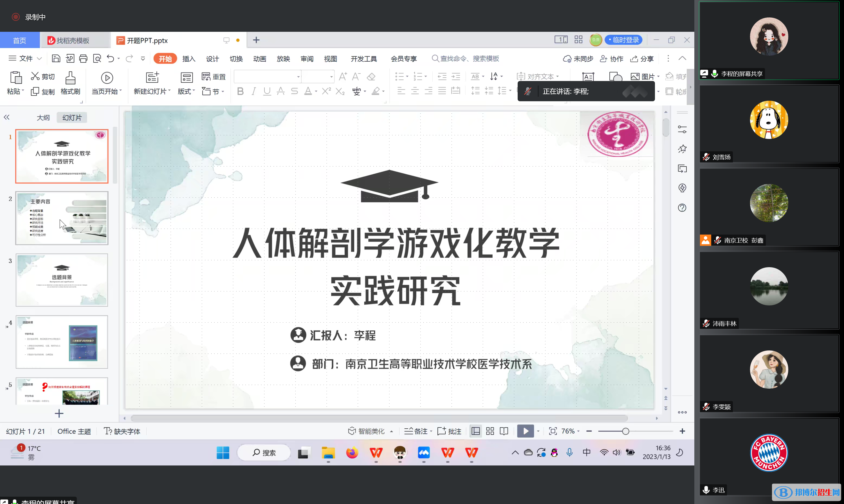Toggle Superscript formatting
Screen dimensions: 844x504
326,91
